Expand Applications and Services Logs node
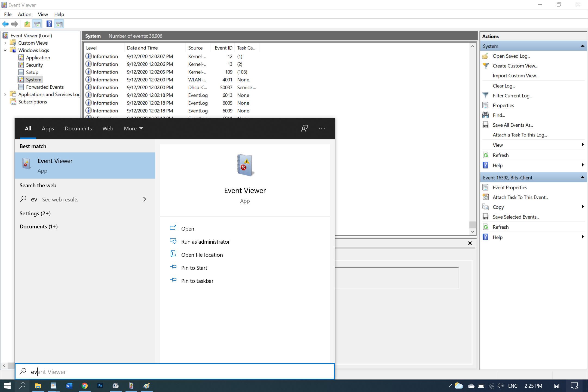The image size is (588, 392). pyautogui.click(x=5, y=94)
